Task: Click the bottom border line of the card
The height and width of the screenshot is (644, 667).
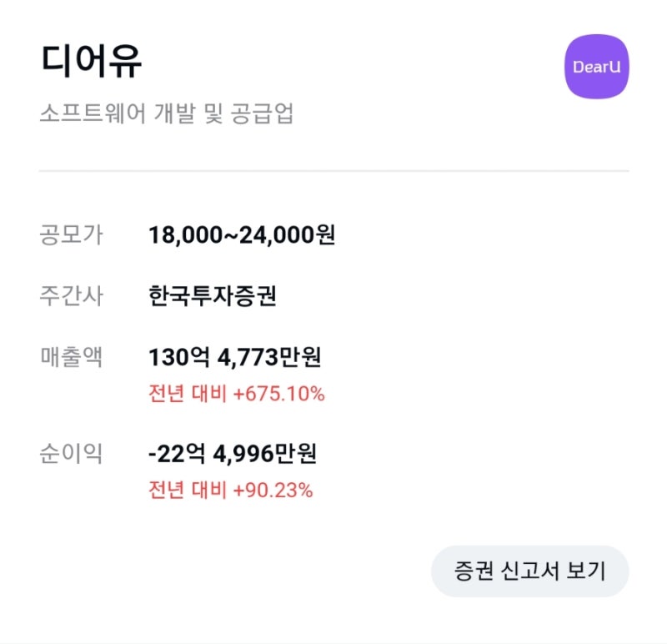Action: [x=333, y=642]
